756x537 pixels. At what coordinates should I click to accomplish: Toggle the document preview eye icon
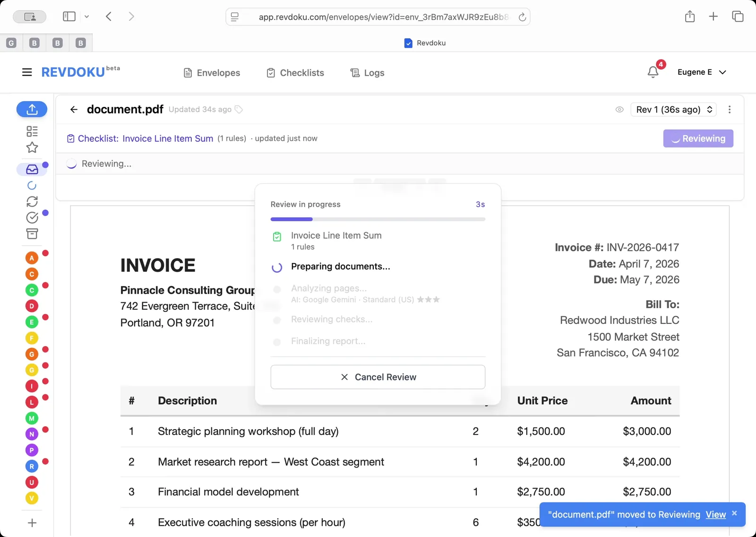pyautogui.click(x=619, y=109)
